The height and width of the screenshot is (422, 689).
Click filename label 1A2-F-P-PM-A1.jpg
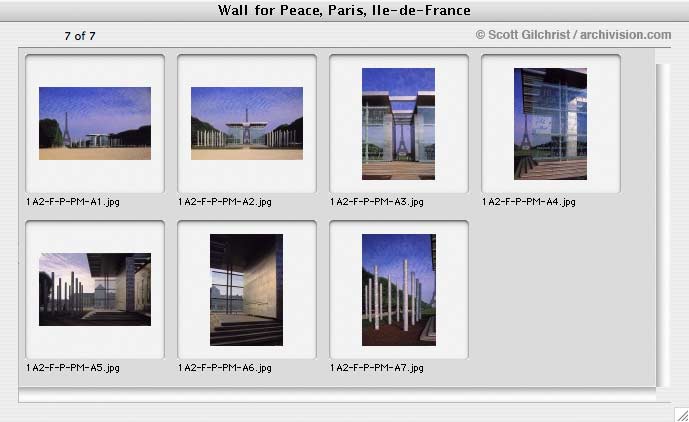pos(73,202)
